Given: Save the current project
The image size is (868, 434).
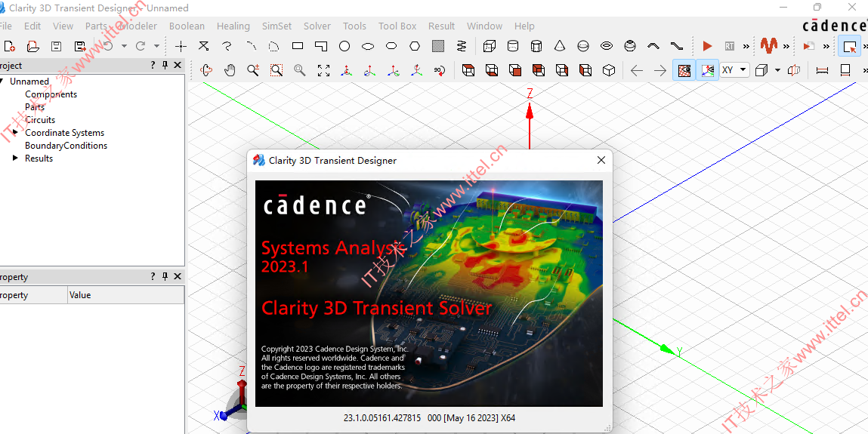Looking at the screenshot, I should 57,47.
